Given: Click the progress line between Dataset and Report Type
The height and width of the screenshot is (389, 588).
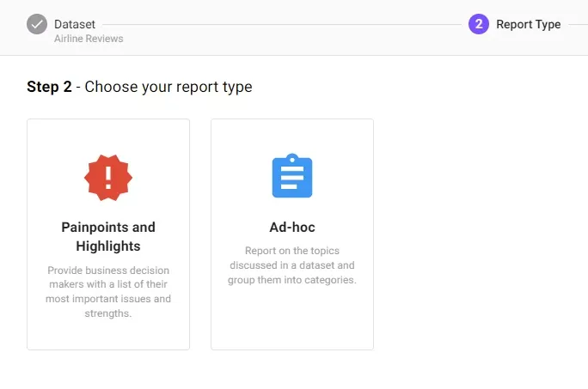Looking at the screenshot, I should [x=282, y=24].
